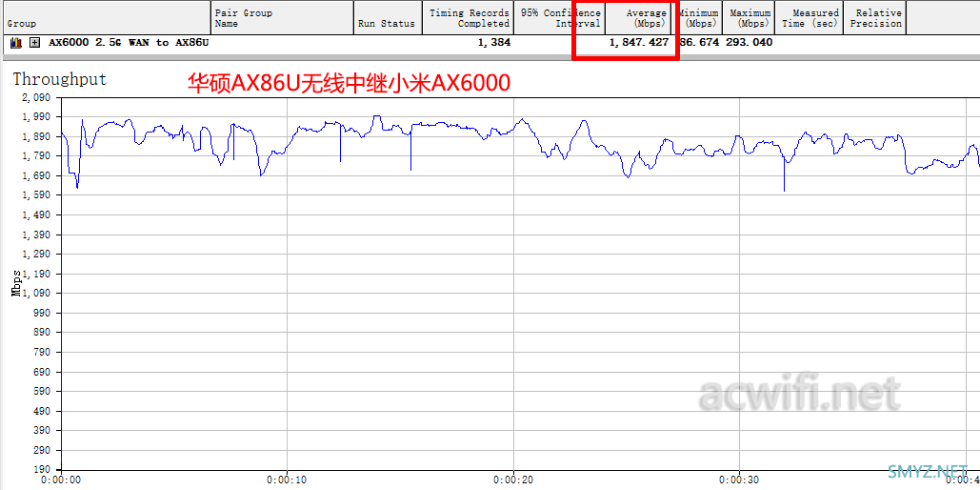Click the Mbps y-axis label

16,282
